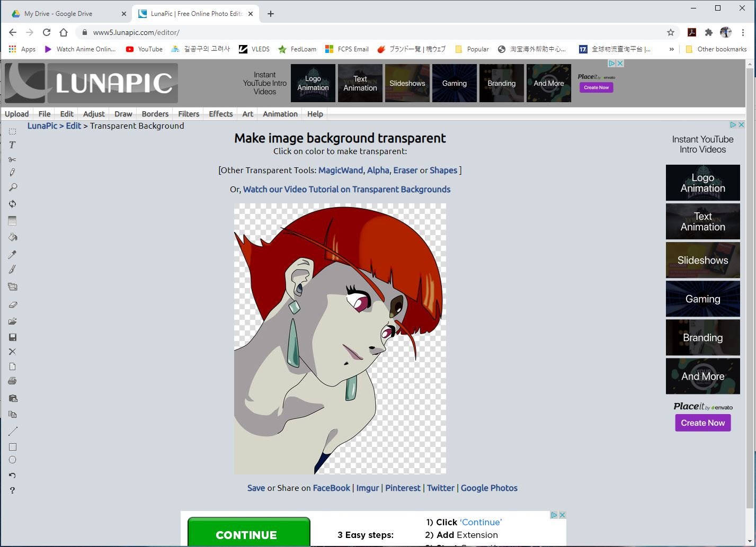Open the Video Tutorial on Transparent Backgrounds link

pyautogui.click(x=346, y=190)
